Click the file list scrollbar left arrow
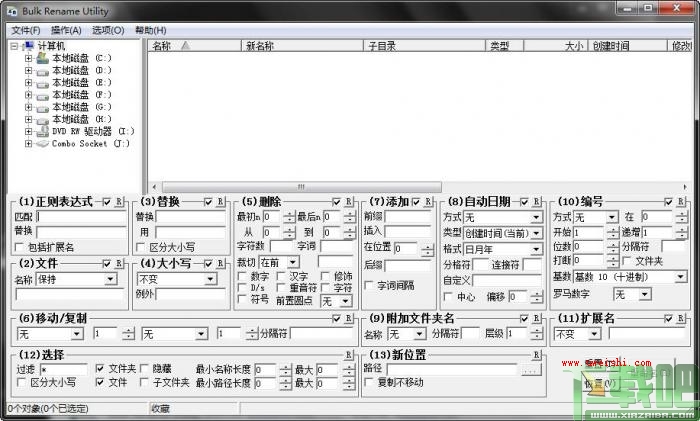 [x=154, y=187]
